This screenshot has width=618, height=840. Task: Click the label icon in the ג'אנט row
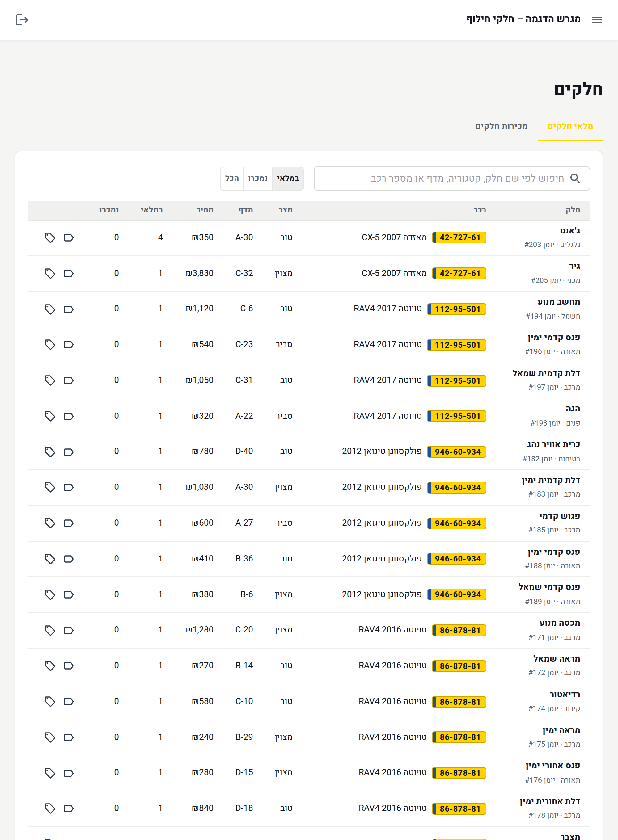point(69,238)
